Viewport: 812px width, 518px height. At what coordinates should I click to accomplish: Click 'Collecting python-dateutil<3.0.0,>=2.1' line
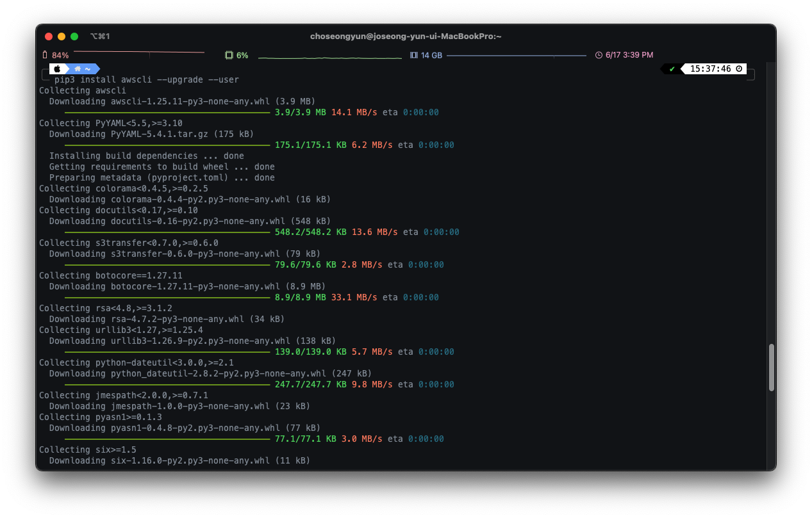(x=137, y=362)
